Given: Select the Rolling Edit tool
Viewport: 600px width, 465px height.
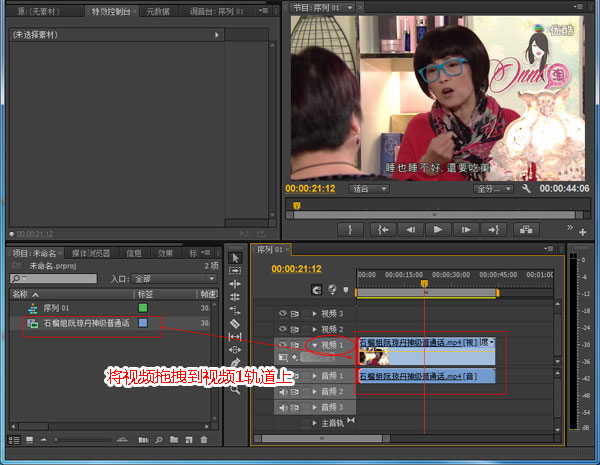Looking at the screenshot, I should 235,297.
